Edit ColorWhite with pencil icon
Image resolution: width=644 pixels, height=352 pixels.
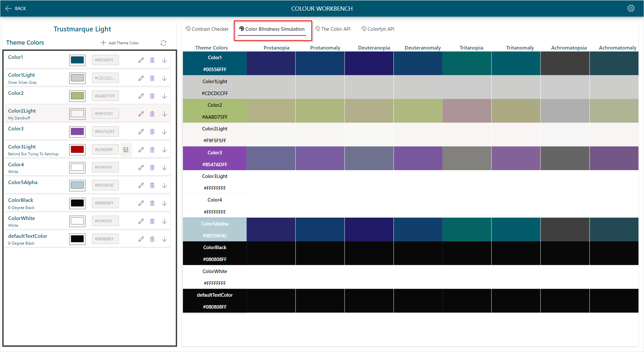141,221
